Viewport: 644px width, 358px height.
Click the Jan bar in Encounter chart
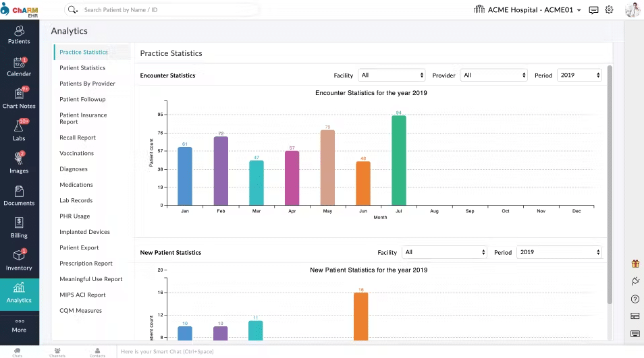coord(185,176)
